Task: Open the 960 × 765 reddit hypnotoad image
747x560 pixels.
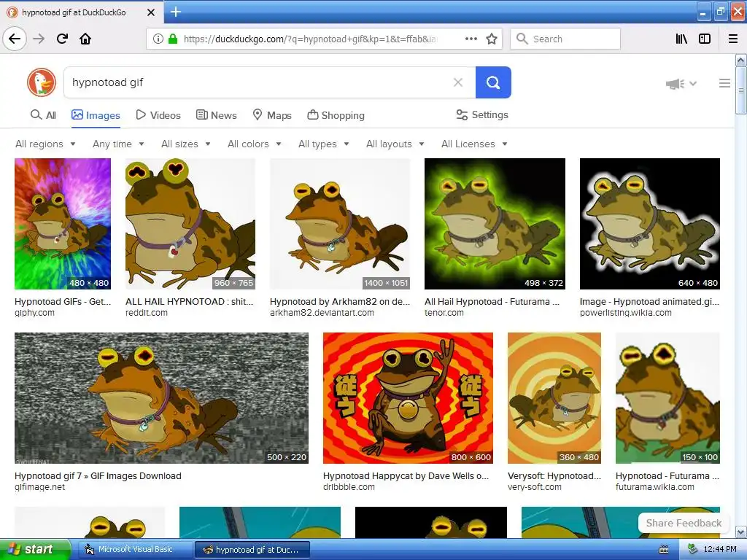Action: 190,224
